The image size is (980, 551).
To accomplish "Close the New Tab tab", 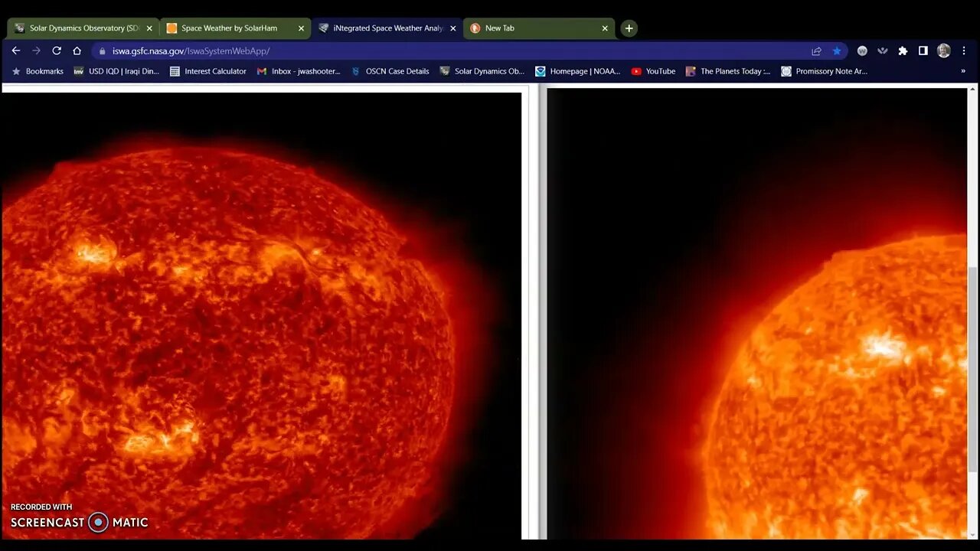I will 605,28.
